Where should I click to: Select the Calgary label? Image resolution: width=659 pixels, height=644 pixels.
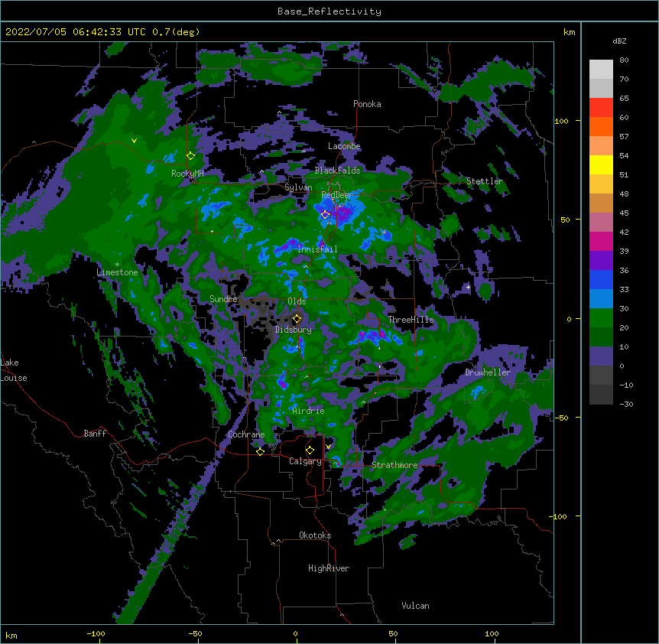305,461
